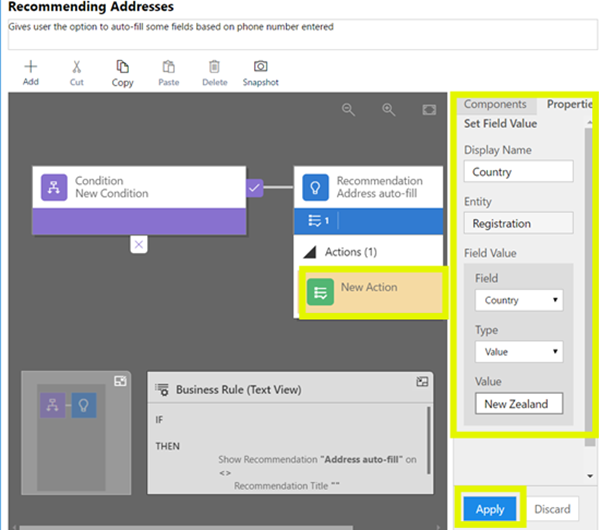The height and width of the screenshot is (530, 600).
Task: Click the Apply button
Action: [x=490, y=509]
